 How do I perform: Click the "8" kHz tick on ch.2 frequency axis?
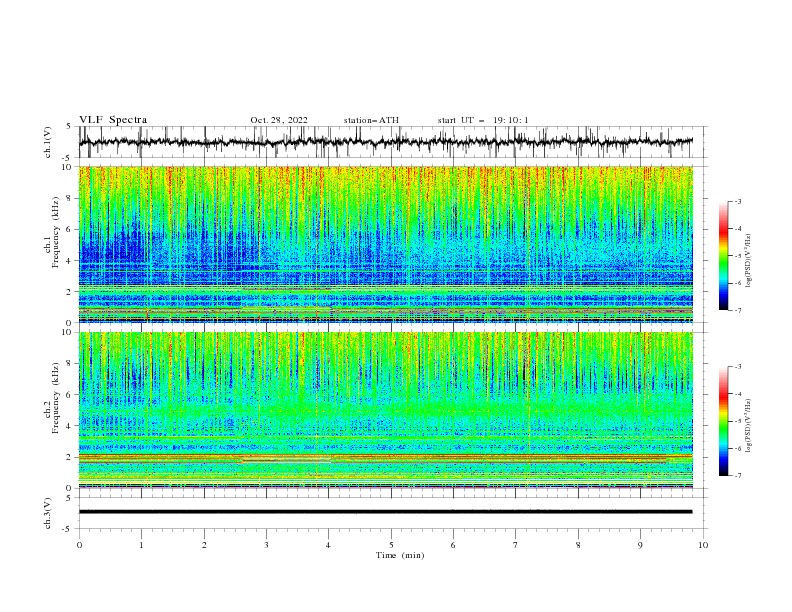(71, 364)
